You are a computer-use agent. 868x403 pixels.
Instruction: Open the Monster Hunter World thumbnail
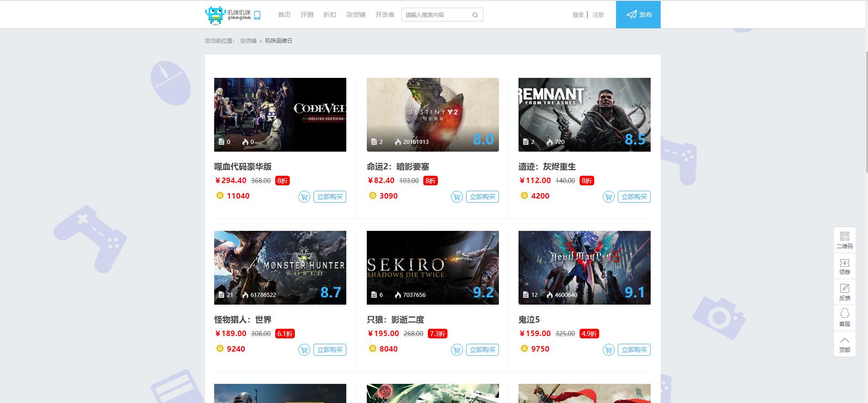280,268
